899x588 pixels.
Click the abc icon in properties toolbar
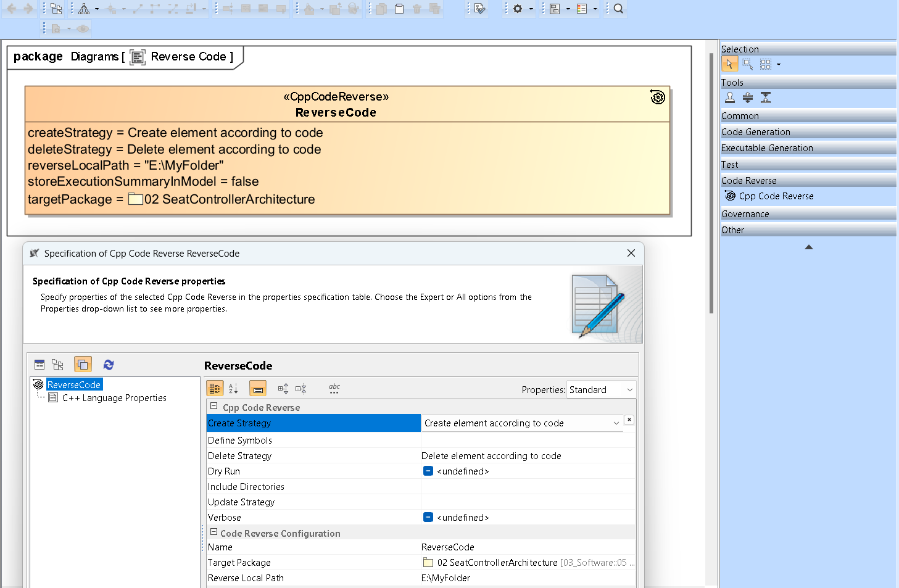pyautogui.click(x=334, y=388)
